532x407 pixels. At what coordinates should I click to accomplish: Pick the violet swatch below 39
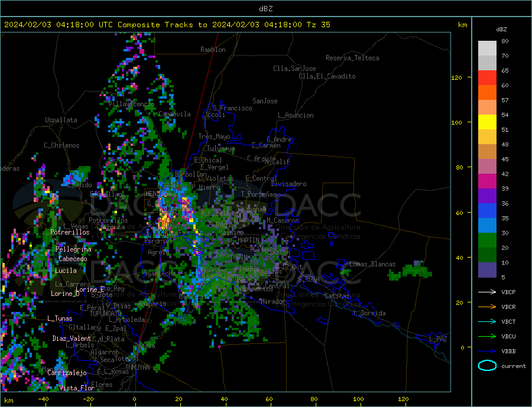[487, 196]
